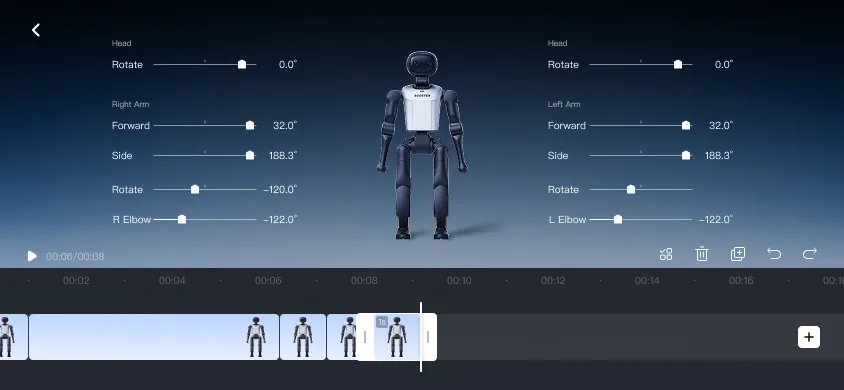Select the partly hidden clip before selected one
This screenshot has width=844, height=390.
(342, 337)
